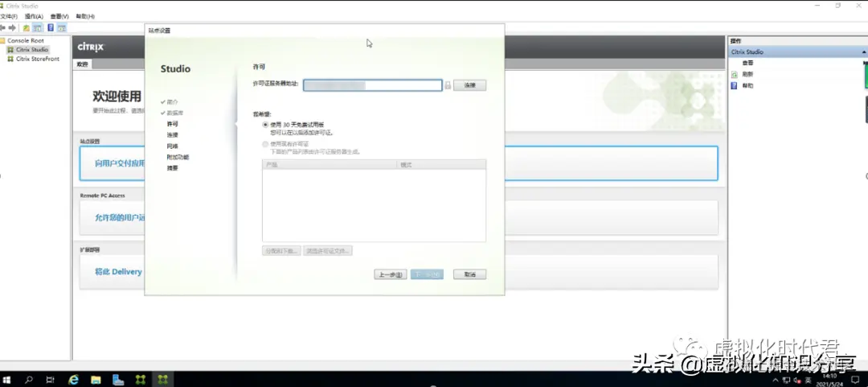868x387 pixels.
Task: Click the blue help icon in the Actions pane
Action: pyautogui.click(x=734, y=86)
